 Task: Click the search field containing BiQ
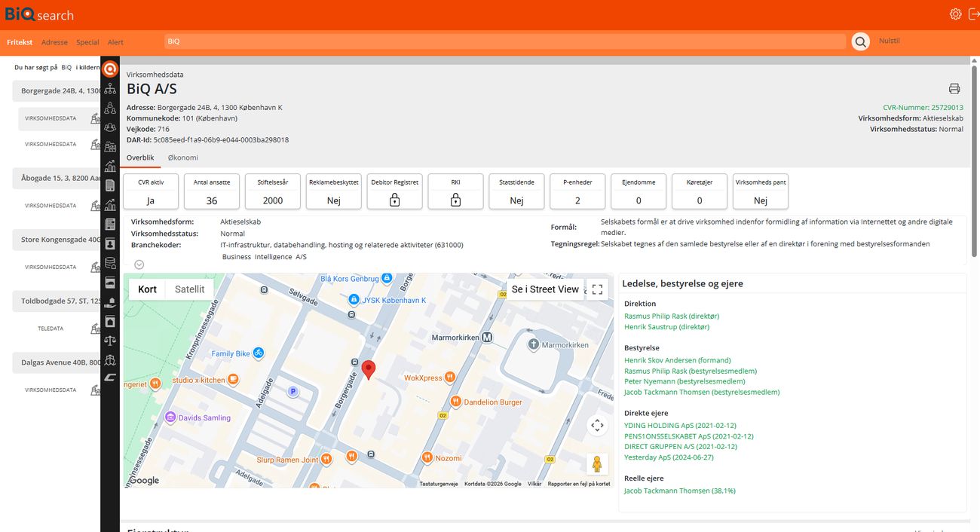point(505,41)
